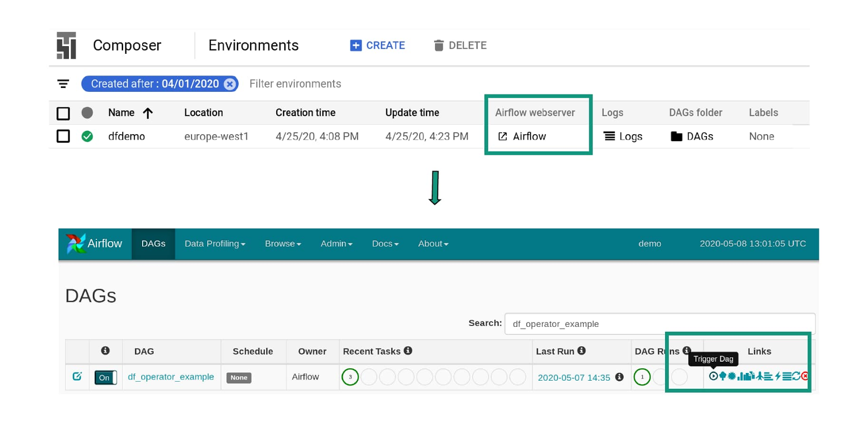Open the df_operator_example DAG link
Image resolution: width=868 pixels, height=423 pixels.
coord(171,376)
